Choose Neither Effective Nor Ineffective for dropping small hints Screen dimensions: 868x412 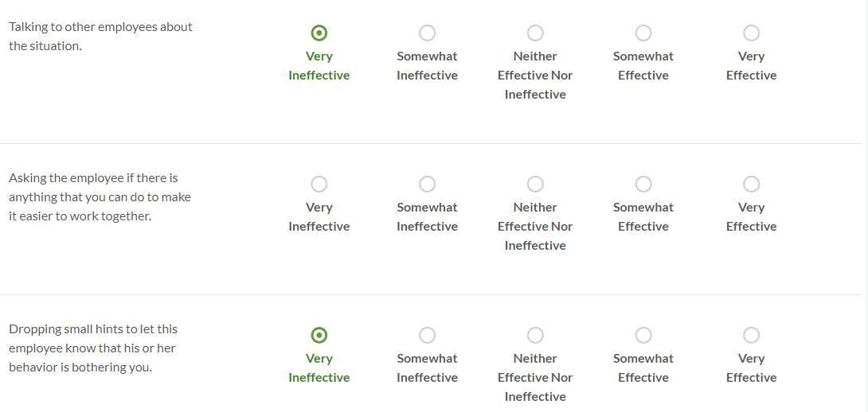tap(535, 335)
